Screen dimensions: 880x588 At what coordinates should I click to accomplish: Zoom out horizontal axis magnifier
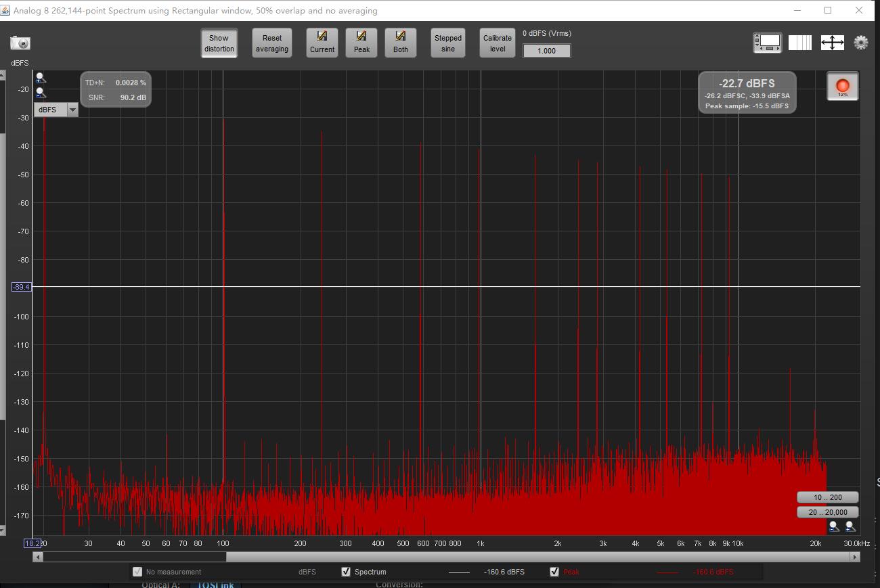[834, 526]
